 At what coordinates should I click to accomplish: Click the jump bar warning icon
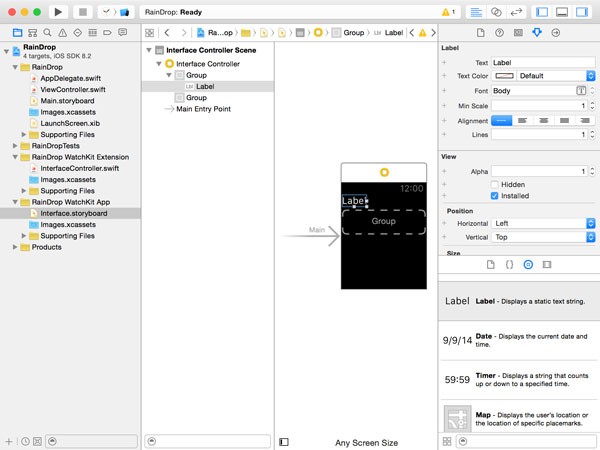coord(422,33)
